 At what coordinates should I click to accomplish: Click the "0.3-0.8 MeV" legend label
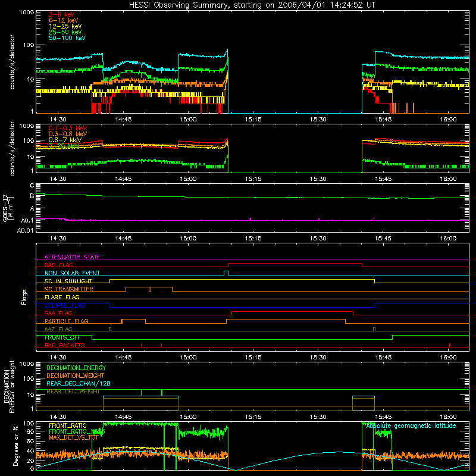click(x=68, y=134)
